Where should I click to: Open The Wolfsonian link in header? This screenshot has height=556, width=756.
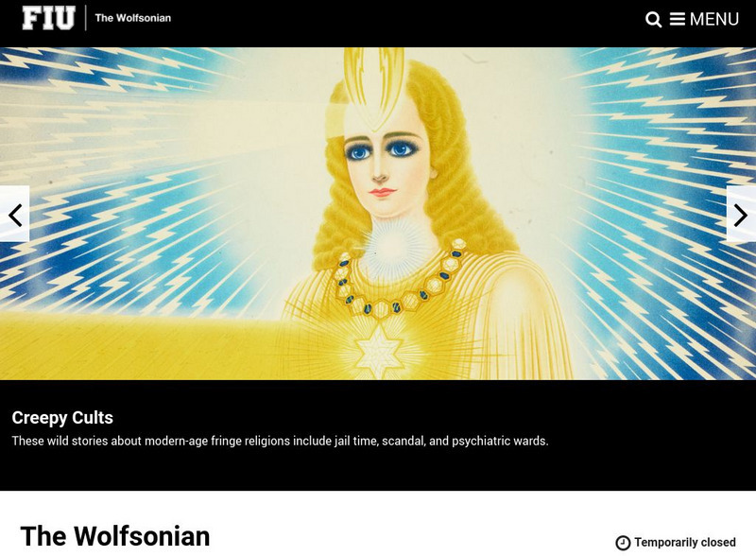coord(133,18)
